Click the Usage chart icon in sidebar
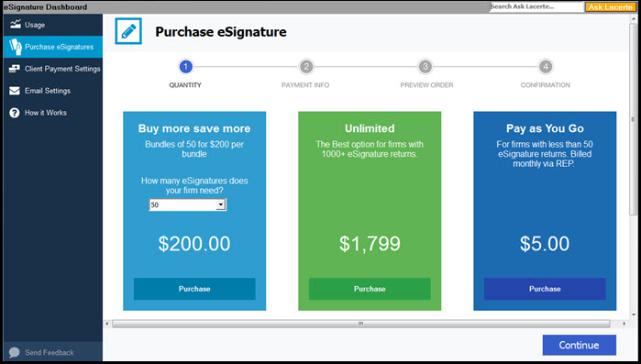This screenshot has height=364, width=641. pos(15,24)
